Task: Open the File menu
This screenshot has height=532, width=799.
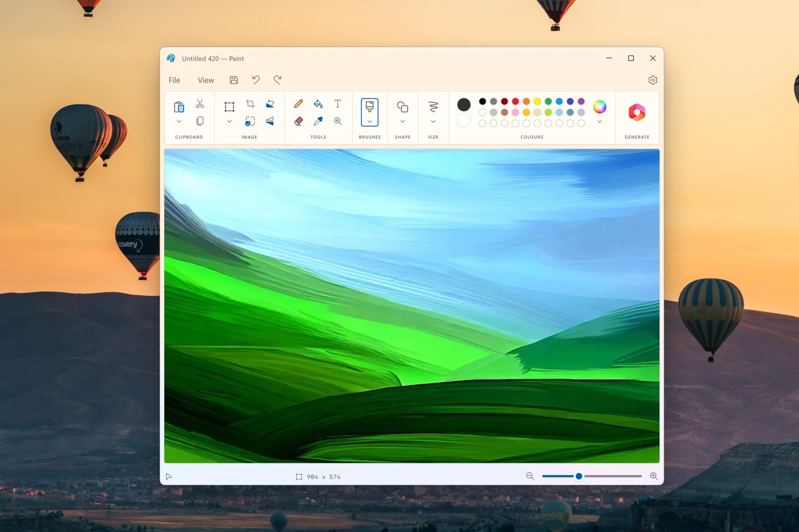Action: click(x=174, y=80)
